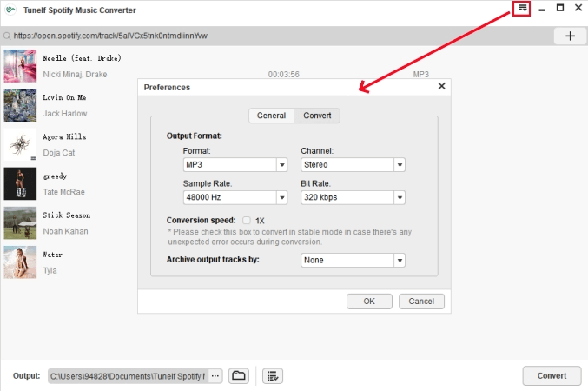
Task: Switch to the General tab
Action: pyautogui.click(x=271, y=116)
